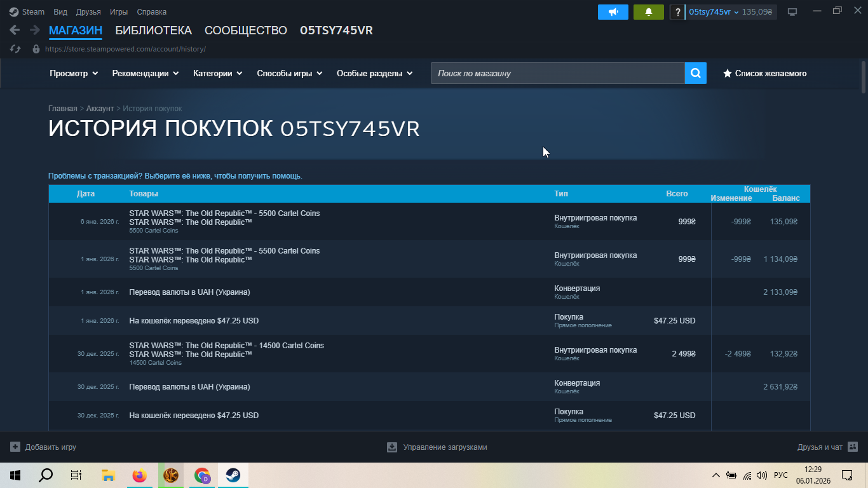The width and height of the screenshot is (868, 488).
Task: Open the Wi-Fi network tray icon
Action: (747, 475)
